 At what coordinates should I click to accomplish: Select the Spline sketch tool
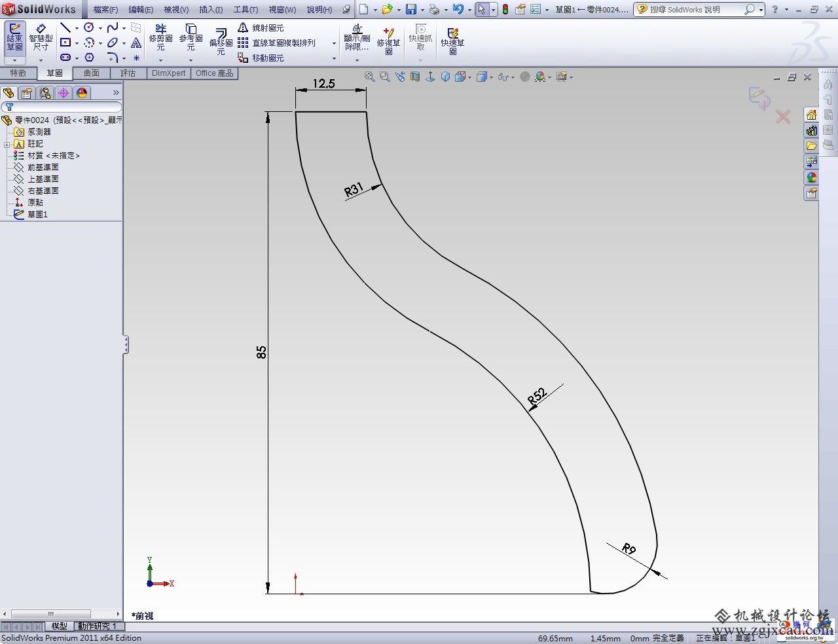pos(113,27)
